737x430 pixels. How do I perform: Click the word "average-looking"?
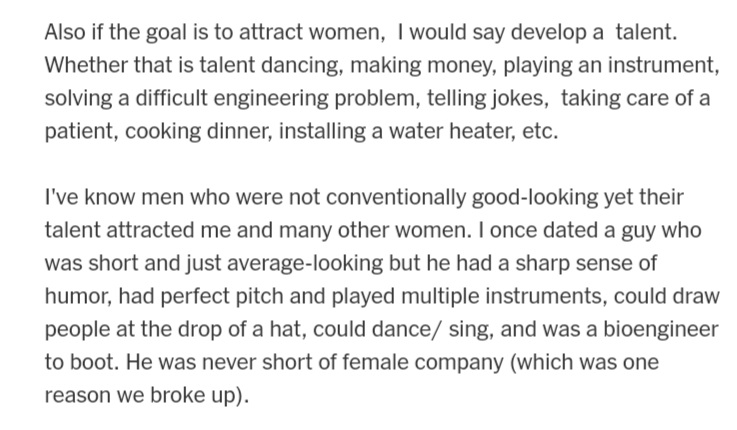[305, 263]
